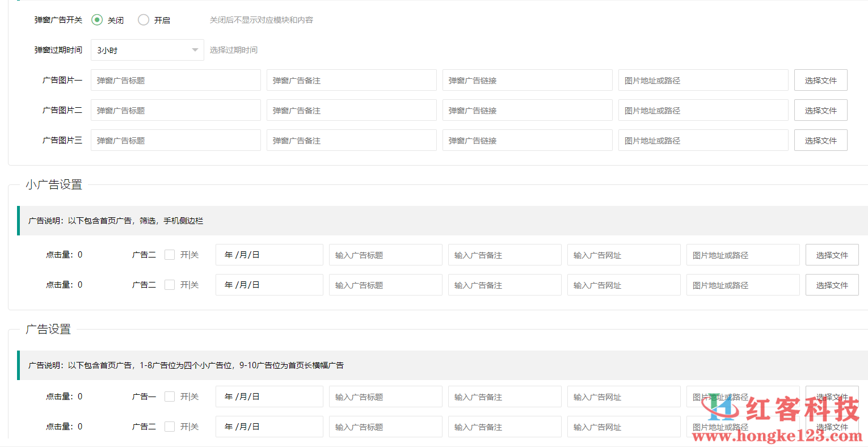Screen dimensions: 868x447
Task: Click the 输入广告标题 field under 小广告设置
Action: (x=385, y=254)
